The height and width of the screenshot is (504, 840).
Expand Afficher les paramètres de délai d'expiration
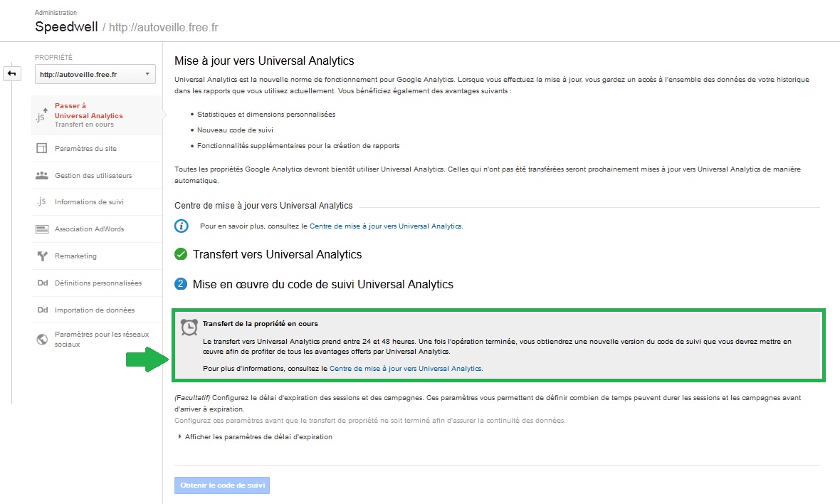click(258, 437)
